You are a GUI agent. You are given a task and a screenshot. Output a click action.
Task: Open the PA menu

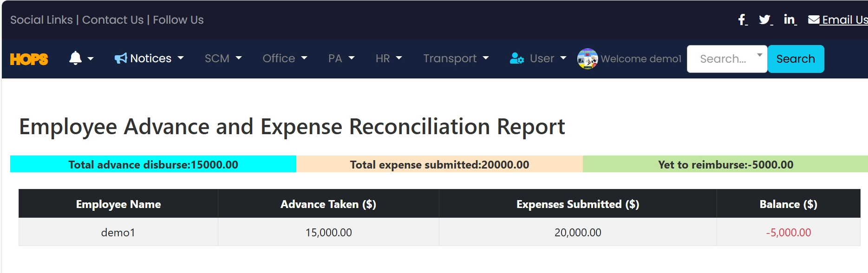[341, 58]
